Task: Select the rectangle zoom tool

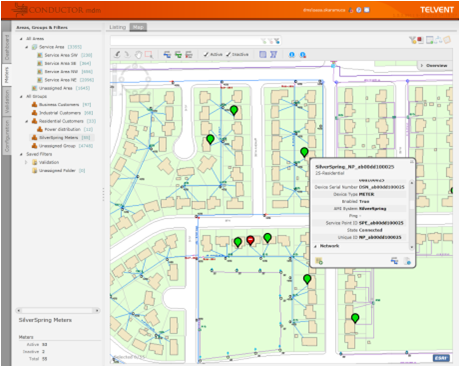Action: click(149, 54)
